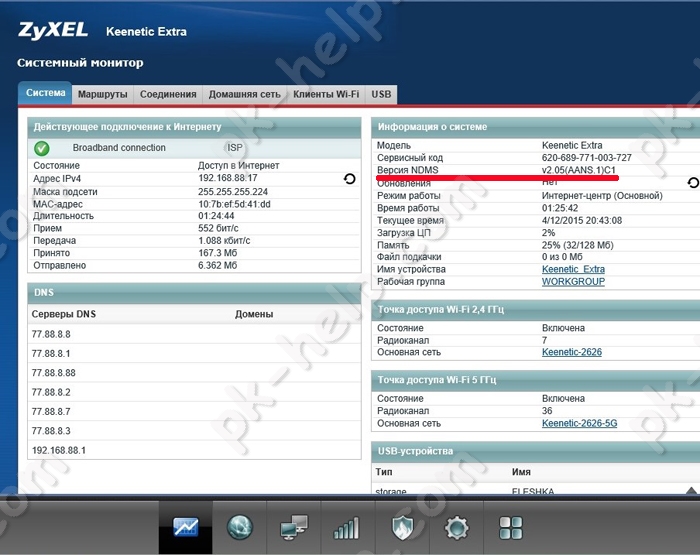This screenshot has width=700, height=555.
Task: Open the System settings gear icon
Action: [456, 528]
